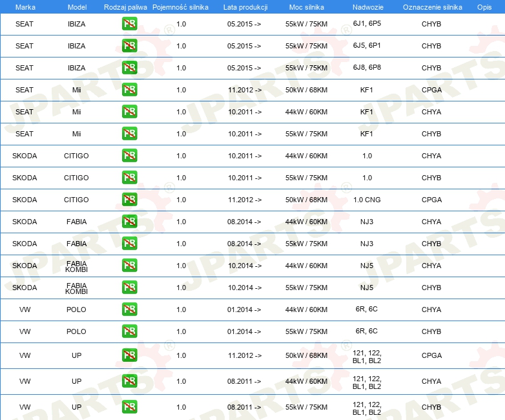The image size is (505, 420).
Task: Click NJ5 in the FABIA KOMBI CHYB row
Action: (x=367, y=288)
